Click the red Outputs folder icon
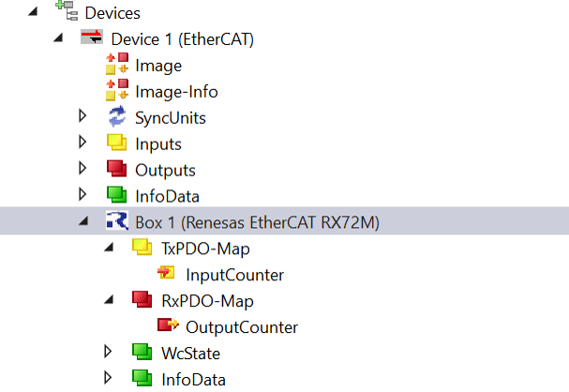 (116, 169)
